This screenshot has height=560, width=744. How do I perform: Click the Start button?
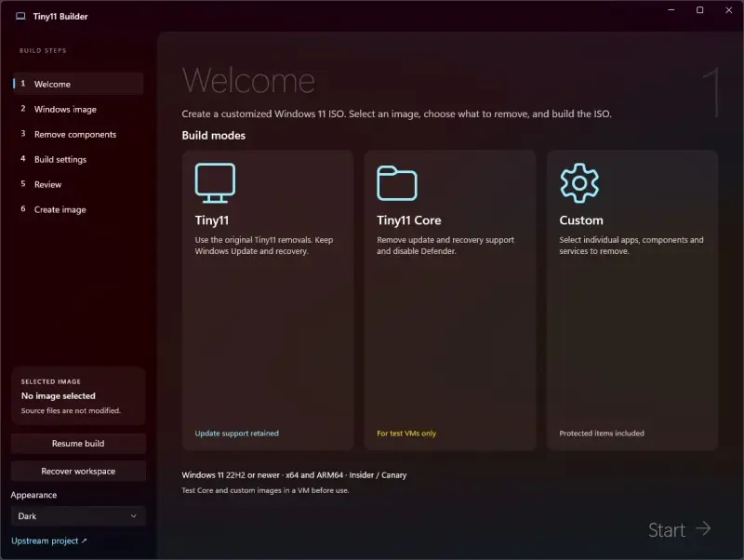click(x=680, y=529)
